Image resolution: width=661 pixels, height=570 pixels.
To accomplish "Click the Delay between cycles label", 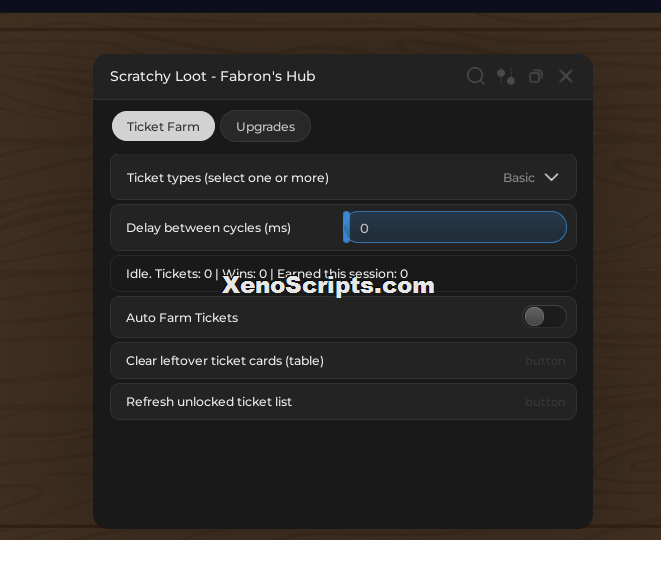I will click(x=208, y=228).
